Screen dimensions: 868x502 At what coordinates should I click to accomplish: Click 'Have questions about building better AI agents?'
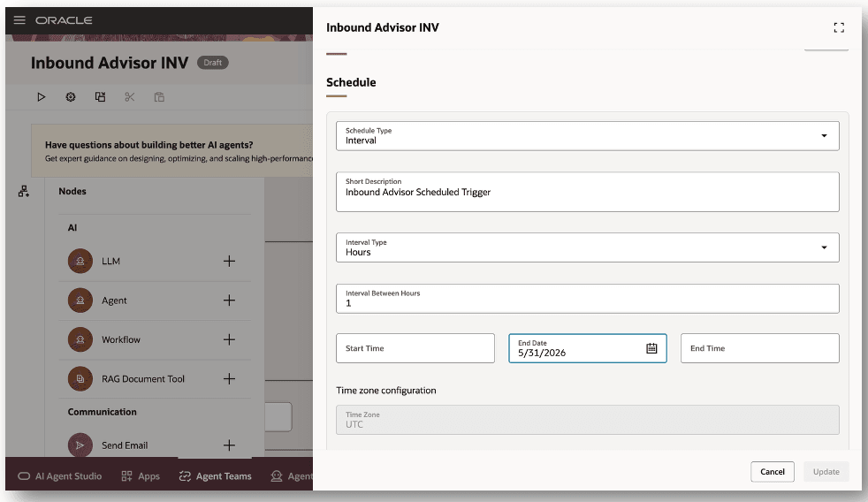148,145
